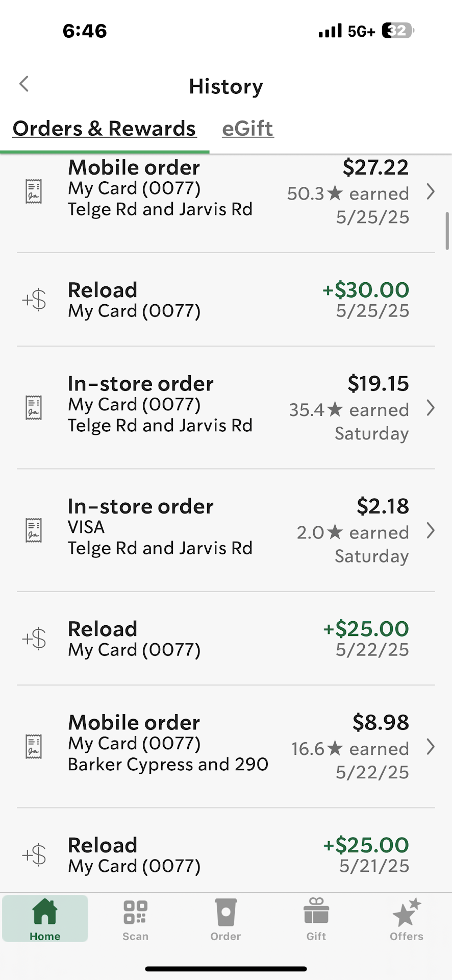Open the Scan QR code tab
The width and height of the screenshot is (452, 980).
[x=135, y=920]
